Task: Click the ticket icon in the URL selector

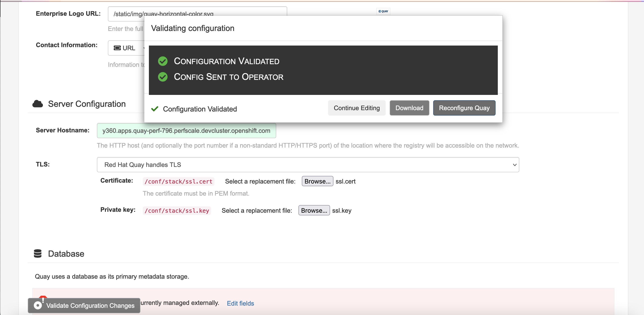Action: click(117, 48)
